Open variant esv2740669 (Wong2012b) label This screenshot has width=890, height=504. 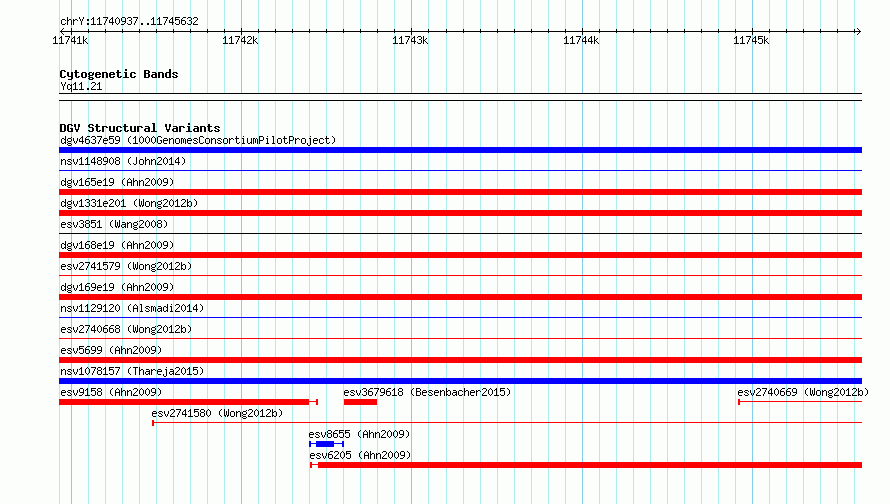(803, 392)
